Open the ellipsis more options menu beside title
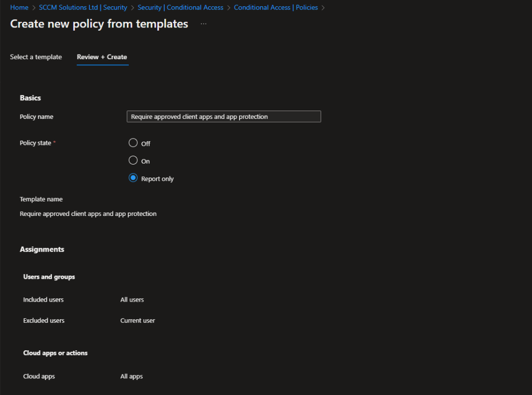 [204, 24]
